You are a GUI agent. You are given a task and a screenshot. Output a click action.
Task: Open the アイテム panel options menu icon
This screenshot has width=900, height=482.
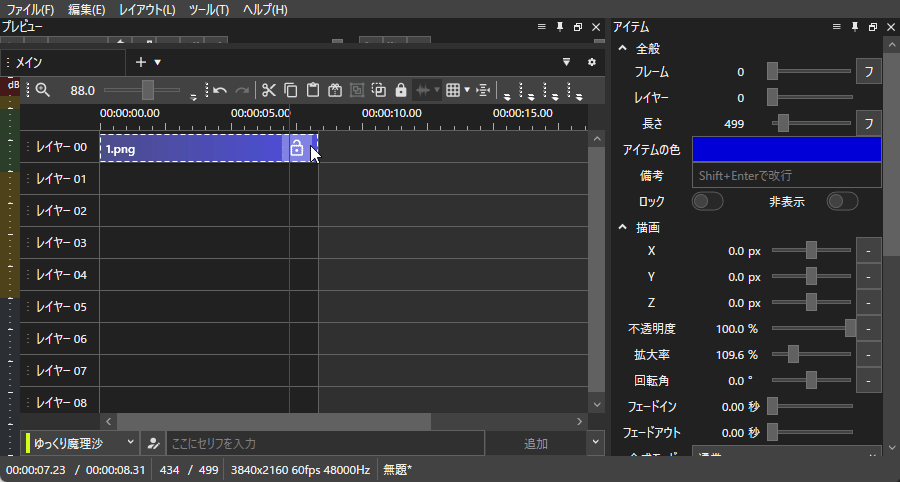(x=836, y=27)
